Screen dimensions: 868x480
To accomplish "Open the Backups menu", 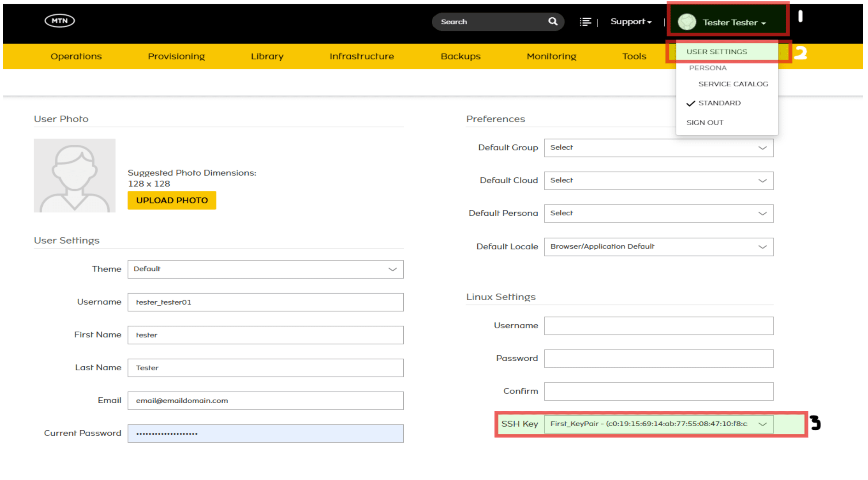I will [461, 56].
